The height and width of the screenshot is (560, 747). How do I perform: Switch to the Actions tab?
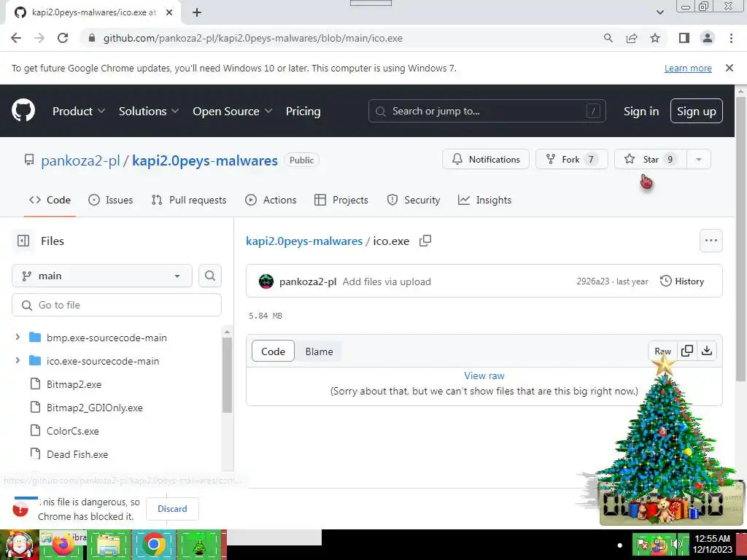(x=271, y=200)
